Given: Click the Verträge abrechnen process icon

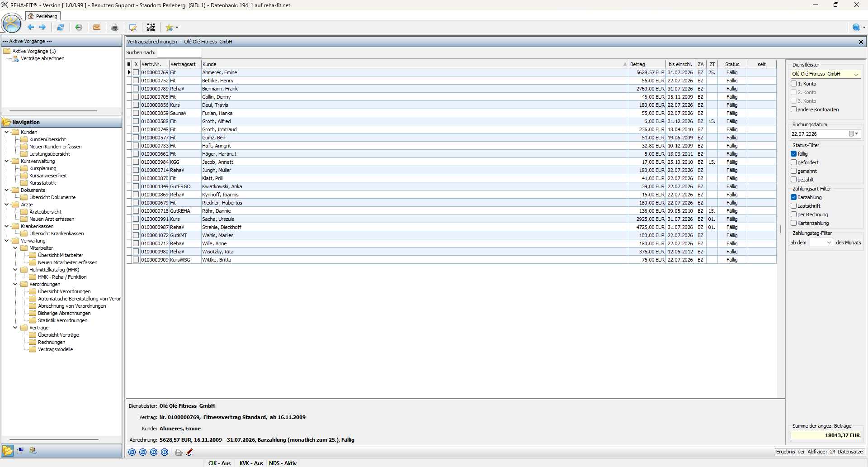Looking at the screenshot, I should point(16,58).
